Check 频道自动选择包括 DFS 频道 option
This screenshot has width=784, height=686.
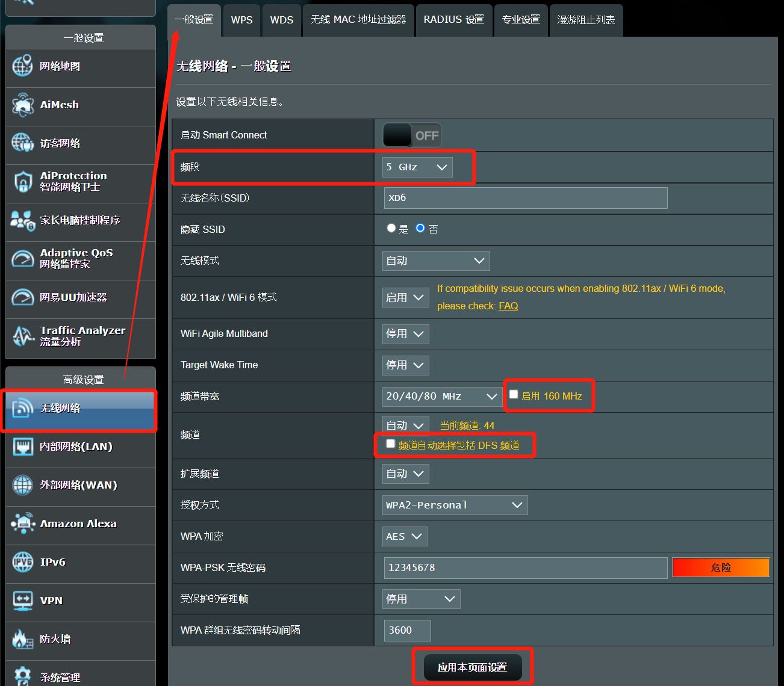[391, 444]
